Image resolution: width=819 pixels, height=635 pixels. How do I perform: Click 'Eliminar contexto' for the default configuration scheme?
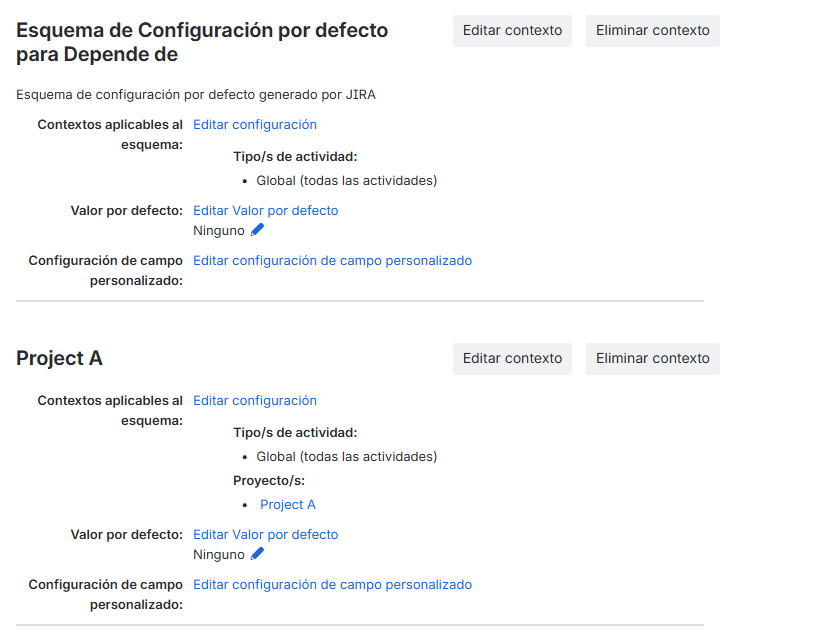tap(652, 31)
